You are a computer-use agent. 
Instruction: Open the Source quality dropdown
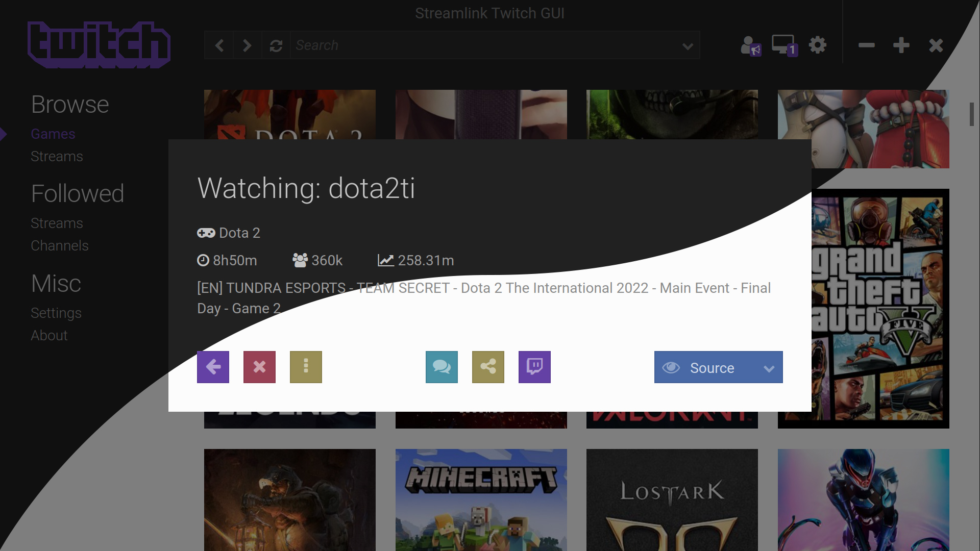coord(718,367)
